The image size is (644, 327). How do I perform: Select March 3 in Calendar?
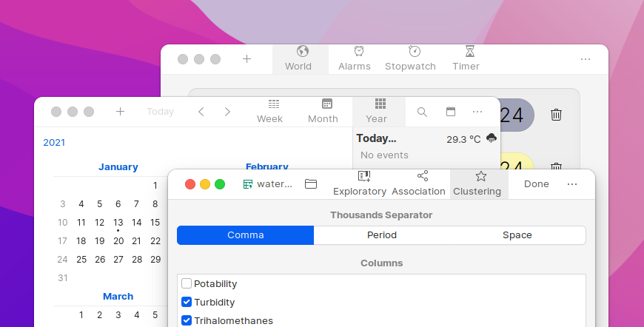118,314
